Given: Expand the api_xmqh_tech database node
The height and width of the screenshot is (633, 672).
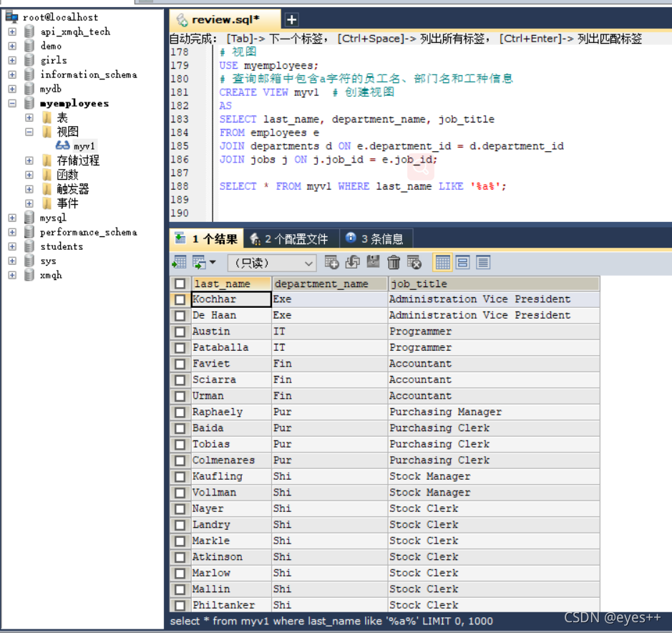Looking at the screenshot, I should click(12, 32).
